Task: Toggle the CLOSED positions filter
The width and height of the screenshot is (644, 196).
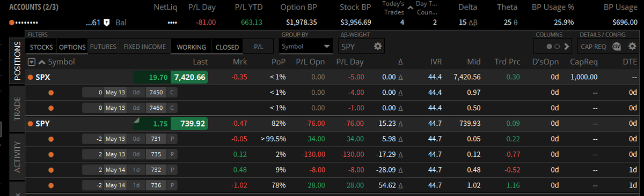Action: coord(227,47)
